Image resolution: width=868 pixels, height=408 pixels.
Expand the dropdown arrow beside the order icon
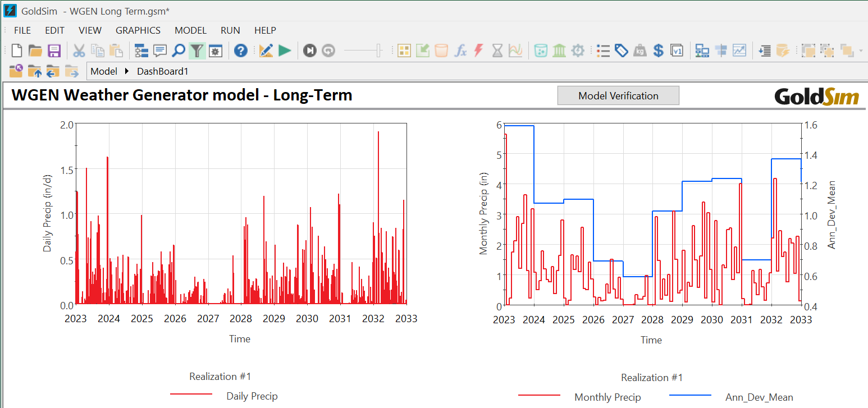pos(861,51)
